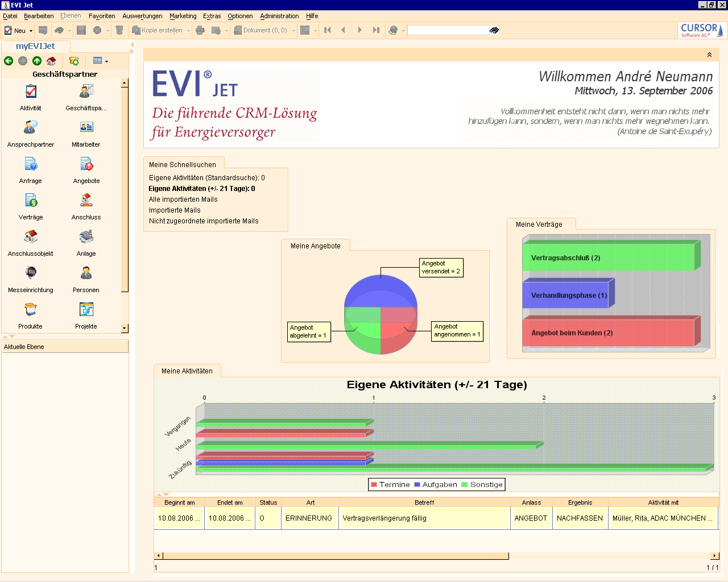Viewport: 728px width, 582px height.
Task: Collapse the welcome header panel chevron
Action: pyautogui.click(x=709, y=55)
